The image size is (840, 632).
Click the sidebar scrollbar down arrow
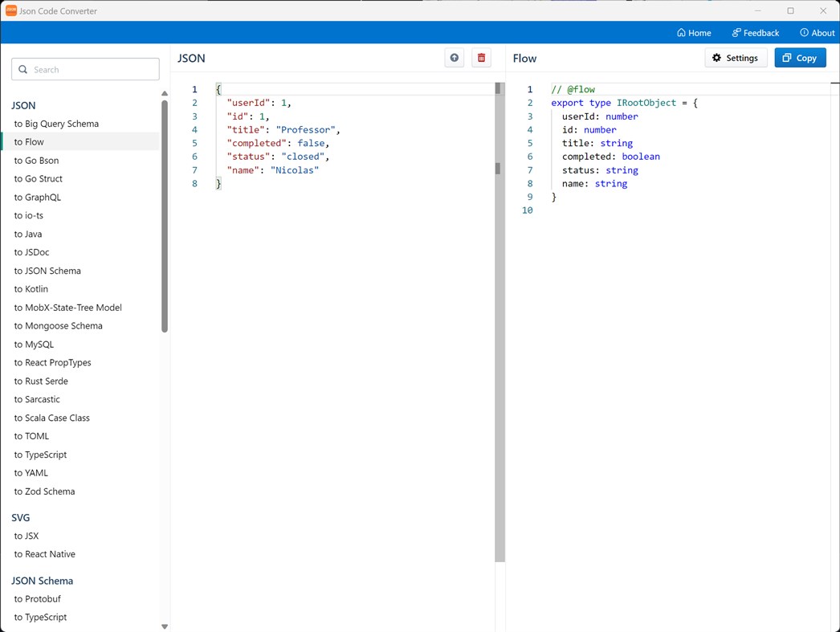click(x=164, y=625)
